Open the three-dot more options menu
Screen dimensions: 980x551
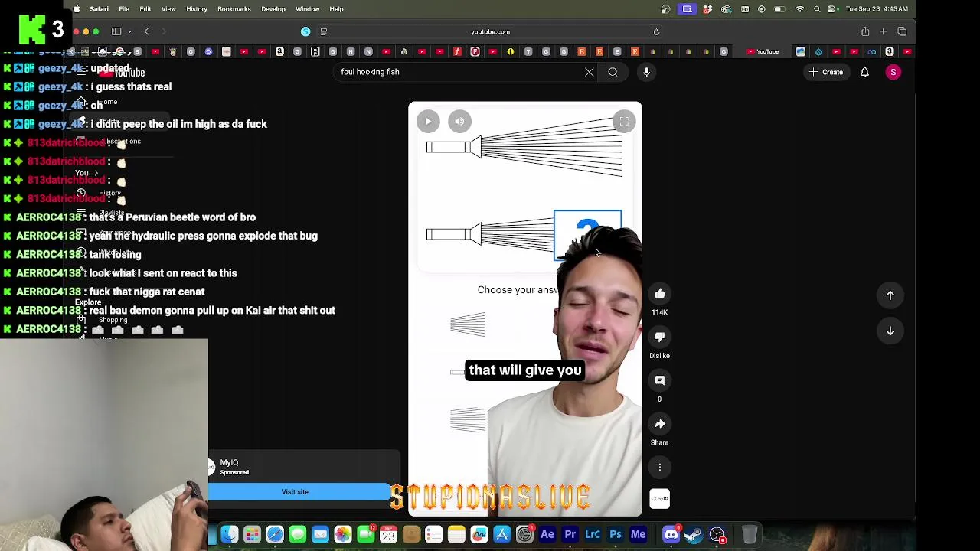(x=659, y=468)
